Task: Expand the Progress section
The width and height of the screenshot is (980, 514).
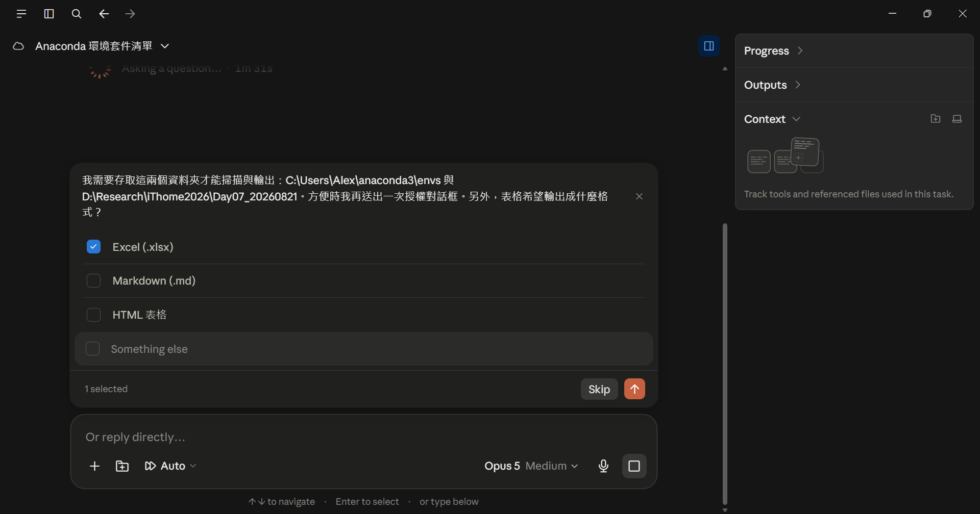Action: [773, 50]
